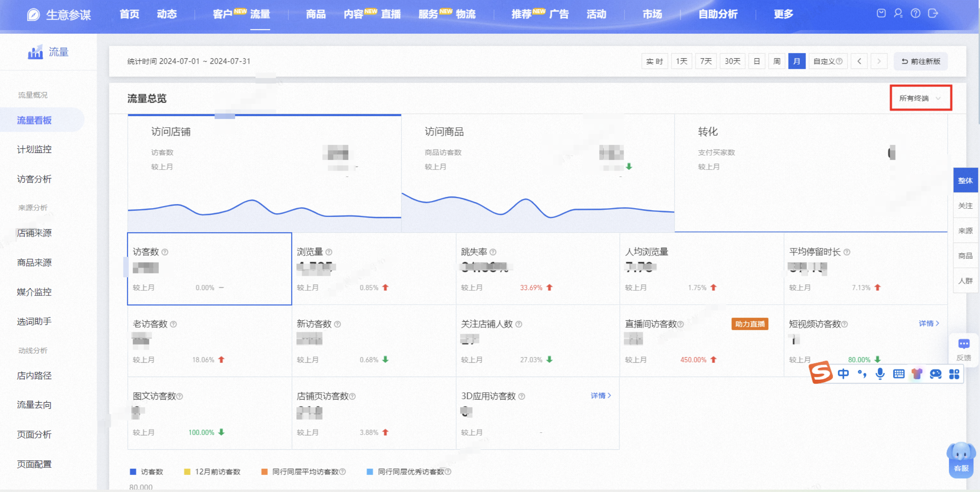980x492 pixels.
Task: Jump to 来源 section in right anchor nav
Action: pyautogui.click(x=965, y=231)
